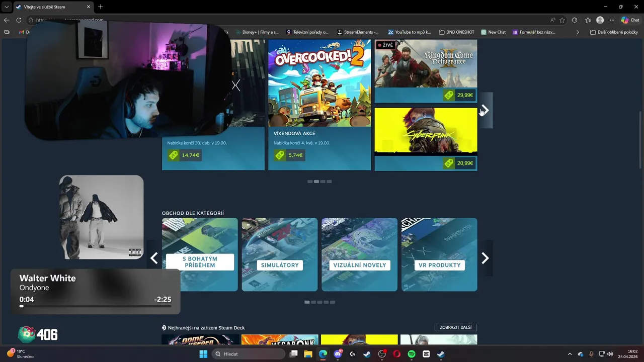Open the New Chat bookmark
This screenshot has height=362, width=644.
click(x=493, y=32)
